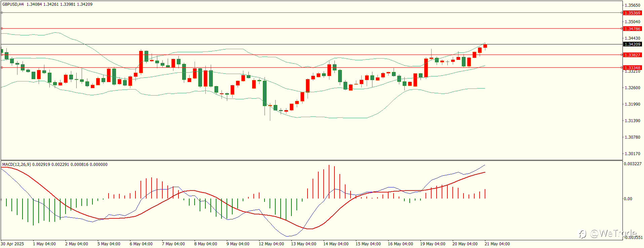This screenshot has width=644, height=248.
Task: Click the WeTrade watermark logo
Action: (x=608, y=233)
